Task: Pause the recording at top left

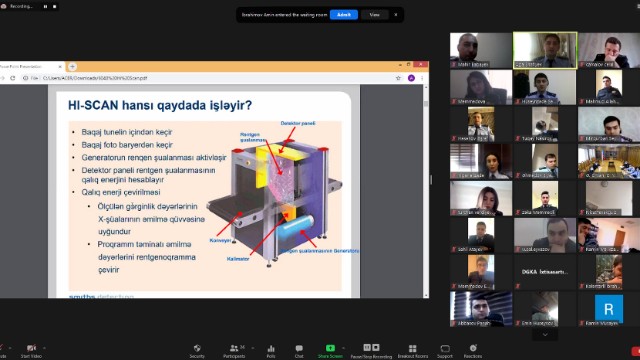Action: point(45,7)
